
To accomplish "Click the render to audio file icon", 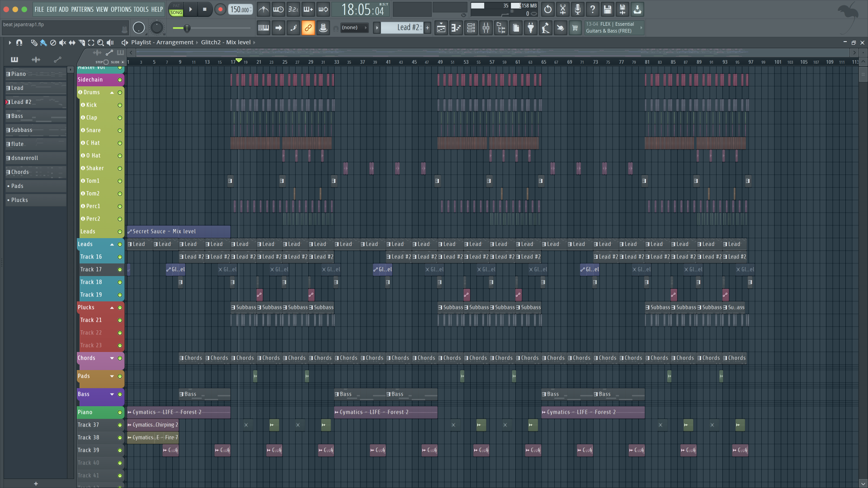I will (623, 9).
